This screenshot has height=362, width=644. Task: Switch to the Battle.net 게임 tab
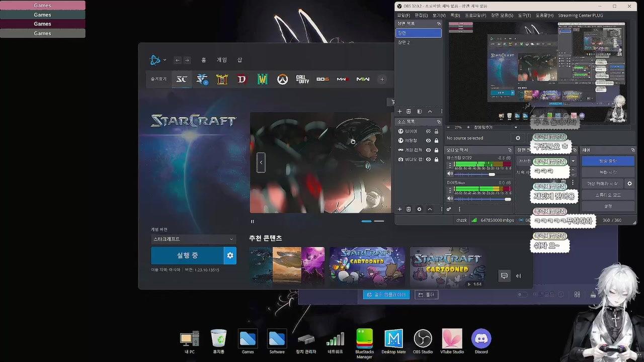click(222, 60)
